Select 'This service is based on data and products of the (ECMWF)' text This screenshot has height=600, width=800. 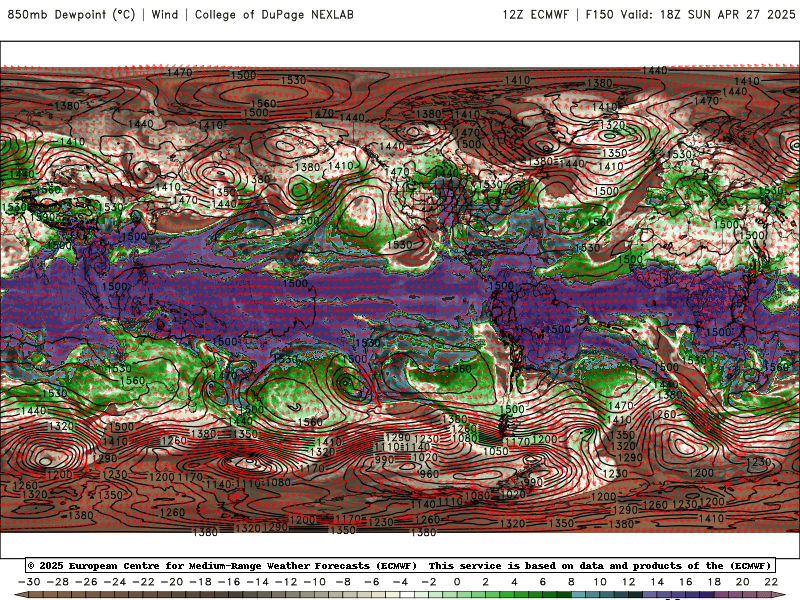600,566
